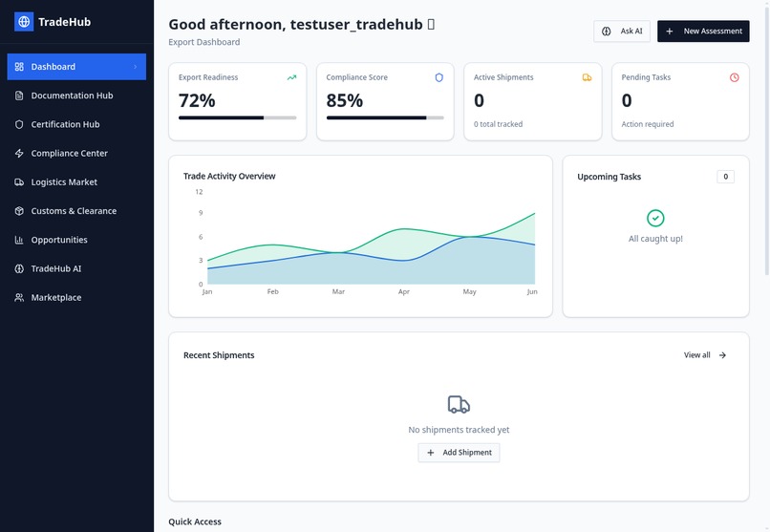
Task: Click the Active Shipments card label
Action: [503, 77]
